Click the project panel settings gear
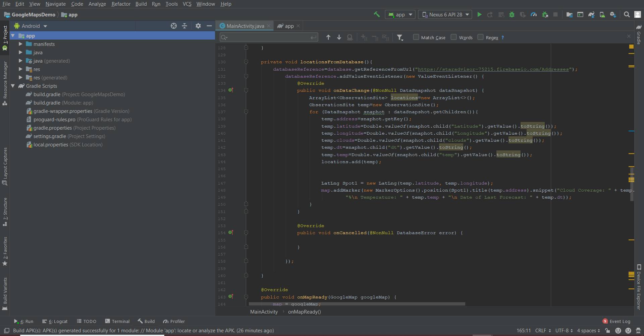The width and height of the screenshot is (644, 336). click(x=198, y=26)
